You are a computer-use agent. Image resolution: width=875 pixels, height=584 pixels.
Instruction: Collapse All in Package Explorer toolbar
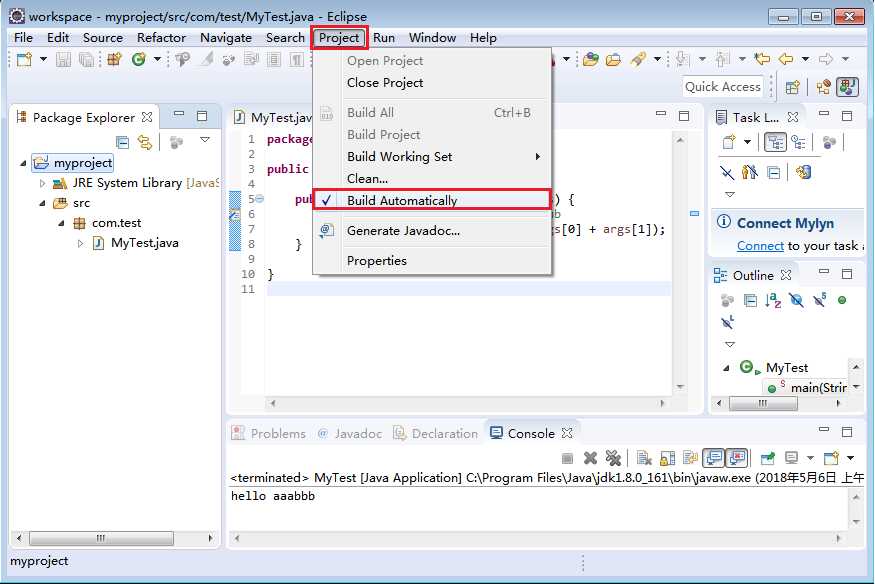coord(122,142)
